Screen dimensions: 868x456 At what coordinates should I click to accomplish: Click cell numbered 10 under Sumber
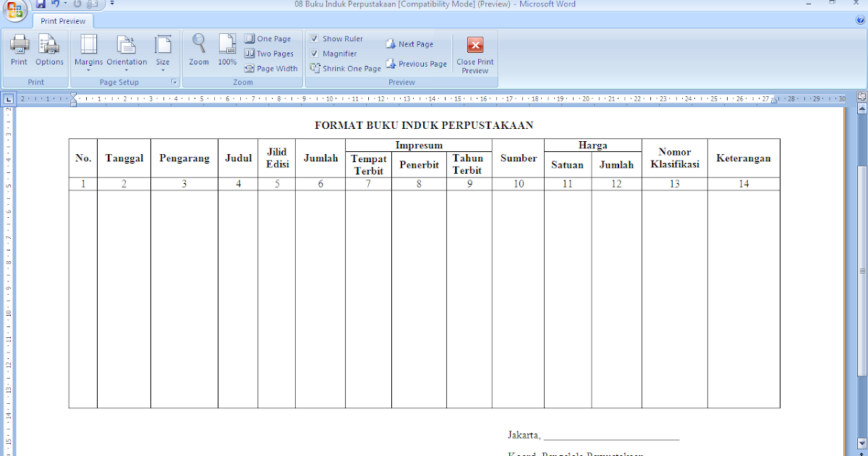519,184
